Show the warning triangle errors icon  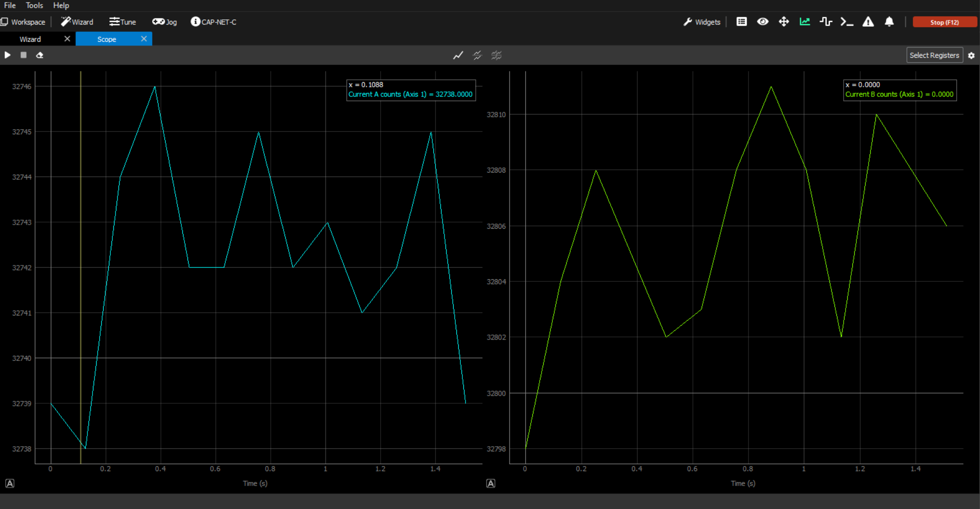(x=868, y=21)
